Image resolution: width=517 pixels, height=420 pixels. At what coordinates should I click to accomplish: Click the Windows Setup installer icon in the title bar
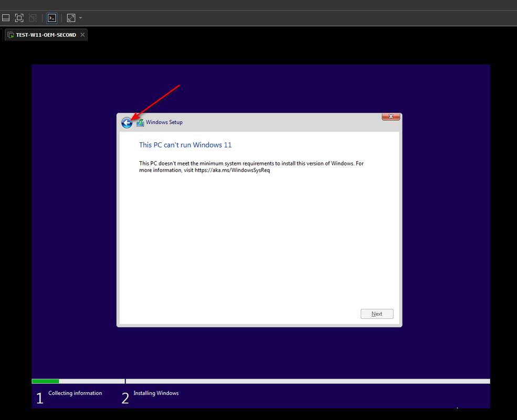tap(140, 123)
